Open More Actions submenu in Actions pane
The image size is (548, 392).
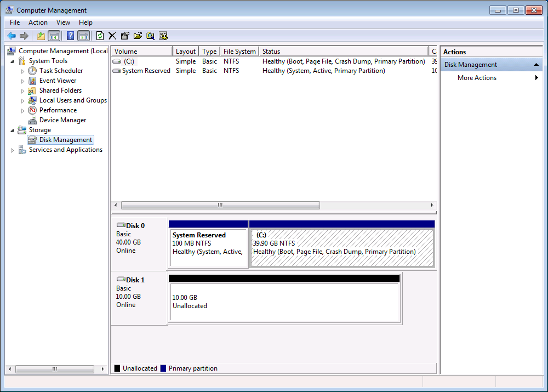pos(477,78)
